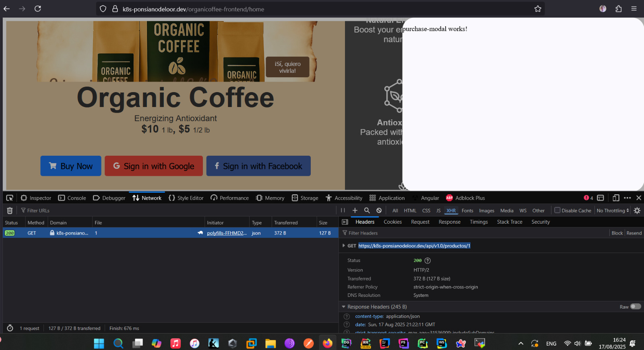Click Resend for the request
The height and width of the screenshot is (350, 644).
(634, 233)
